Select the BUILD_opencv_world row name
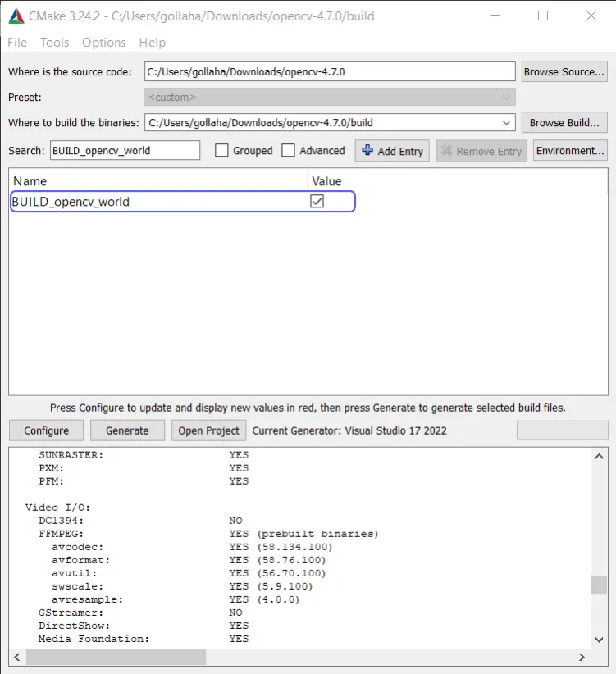This screenshot has height=674, width=616. click(x=71, y=202)
